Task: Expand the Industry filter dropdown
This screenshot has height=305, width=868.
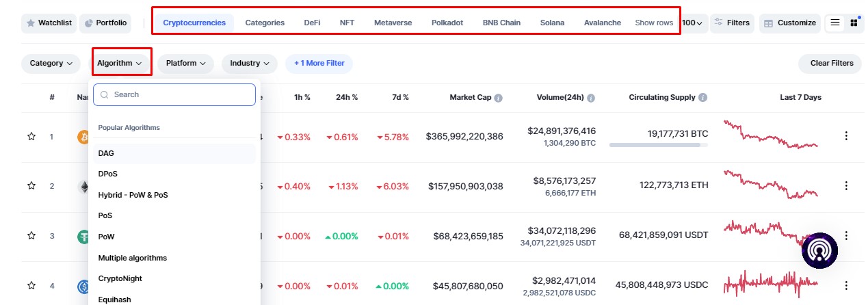Action: coord(249,64)
